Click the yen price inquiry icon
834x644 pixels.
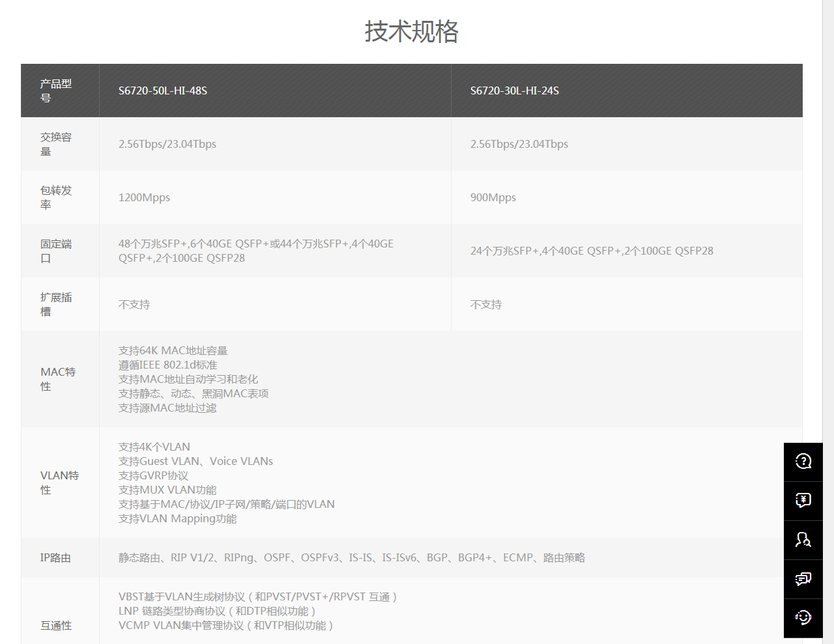point(803,501)
